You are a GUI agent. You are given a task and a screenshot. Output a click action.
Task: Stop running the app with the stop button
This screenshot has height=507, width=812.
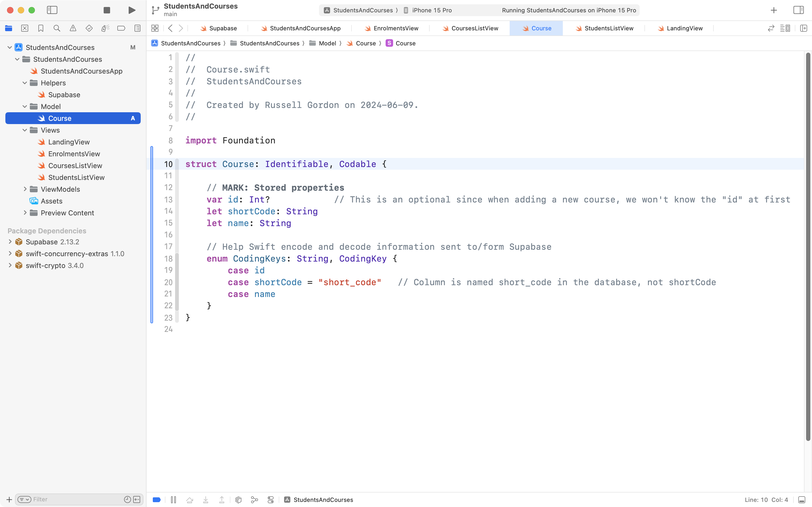tap(106, 10)
